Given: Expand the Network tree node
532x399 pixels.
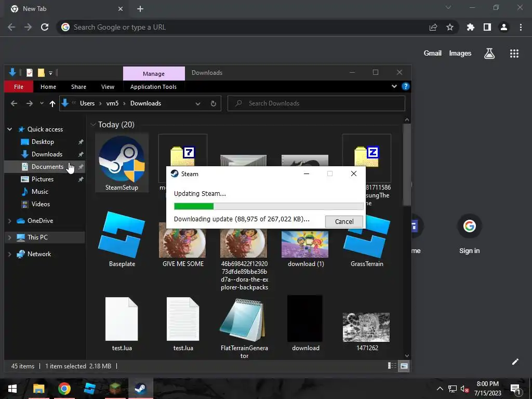Looking at the screenshot, I should [9, 254].
